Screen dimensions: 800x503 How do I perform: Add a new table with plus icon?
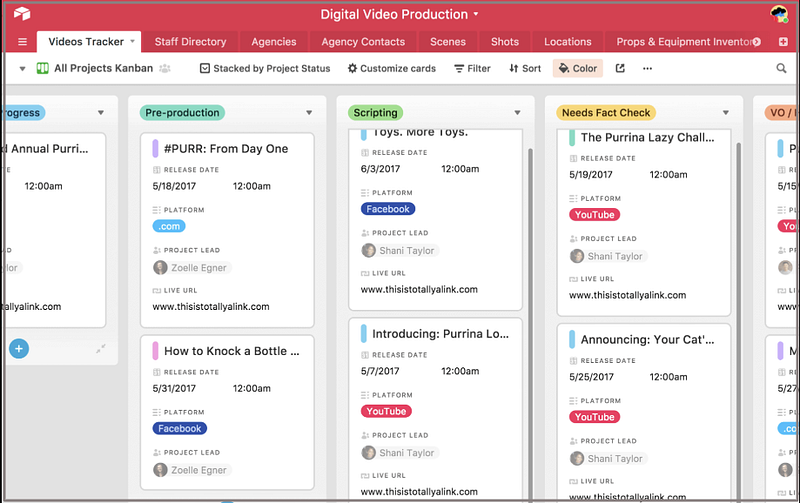(x=783, y=42)
